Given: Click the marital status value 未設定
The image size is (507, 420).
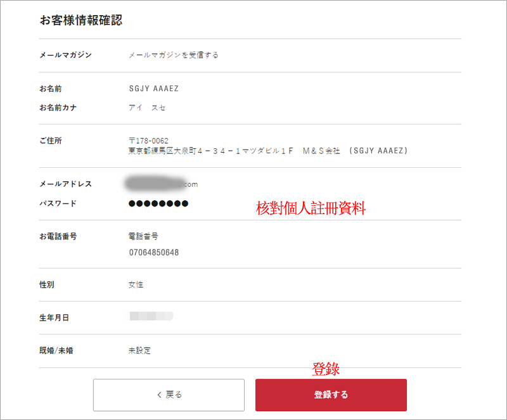Looking at the screenshot, I should click(x=139, y=350).
